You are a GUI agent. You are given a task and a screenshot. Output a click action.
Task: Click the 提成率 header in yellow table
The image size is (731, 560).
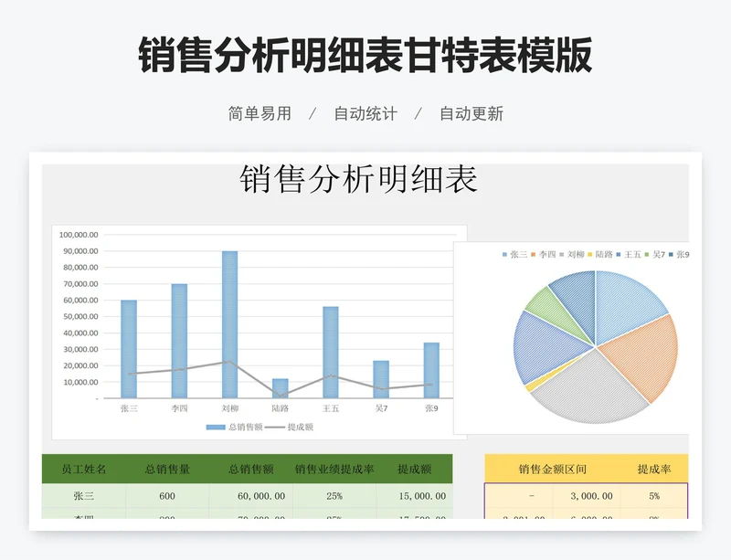654,469
